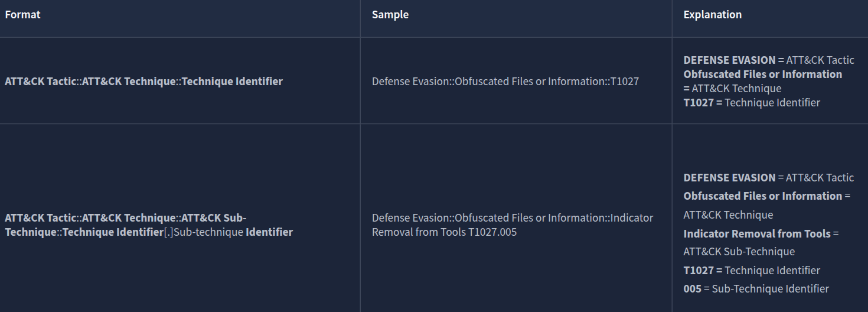Click "ATT&CK Sub-Technique" line in the explanation

[739, 252]
